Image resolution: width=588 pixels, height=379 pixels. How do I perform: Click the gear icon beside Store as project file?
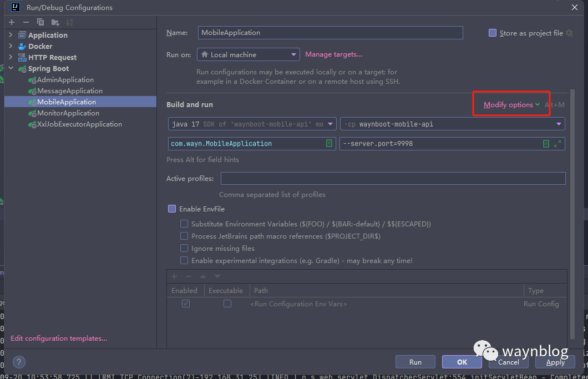[x=569, y=33]
